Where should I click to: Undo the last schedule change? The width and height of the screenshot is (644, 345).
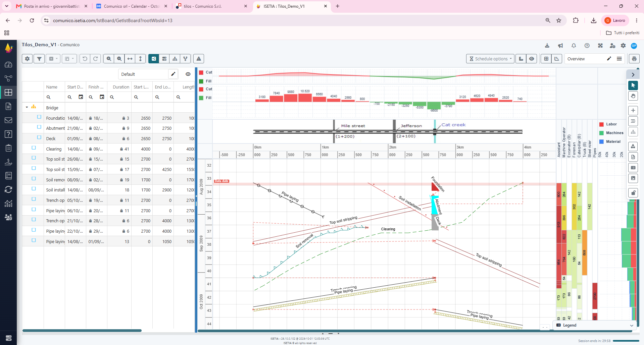[x=85, y=59]
